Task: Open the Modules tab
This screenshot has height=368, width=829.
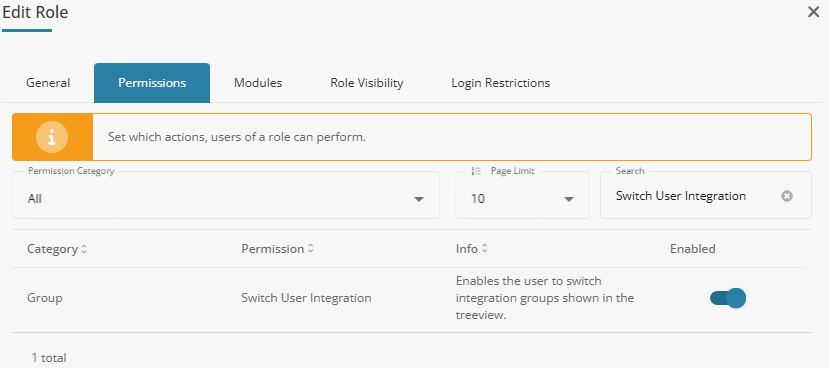Action: pos(258,83)
